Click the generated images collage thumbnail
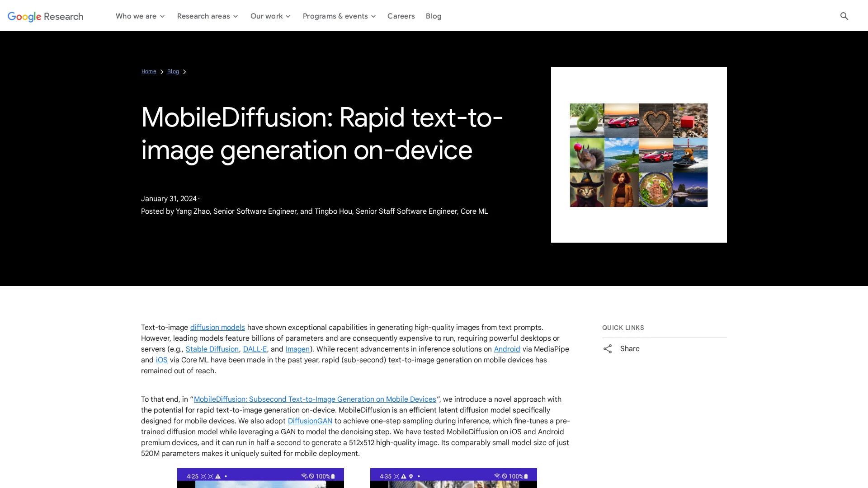 pyautogui.click(x=638, y=155)
